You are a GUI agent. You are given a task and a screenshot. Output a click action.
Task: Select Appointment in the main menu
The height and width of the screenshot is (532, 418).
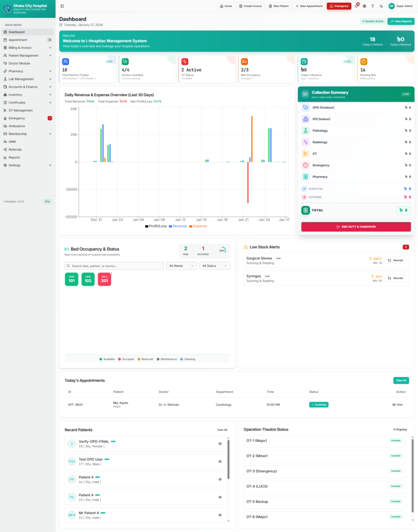18,39
